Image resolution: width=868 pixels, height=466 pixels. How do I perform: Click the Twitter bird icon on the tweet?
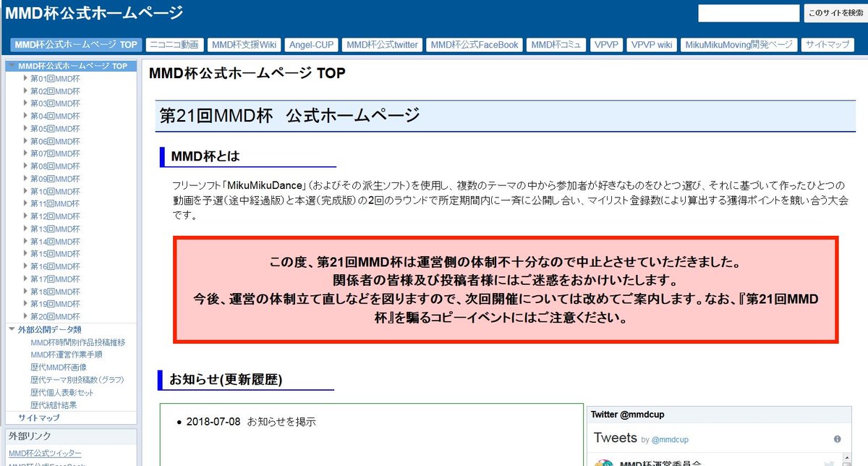click(829, 462)
